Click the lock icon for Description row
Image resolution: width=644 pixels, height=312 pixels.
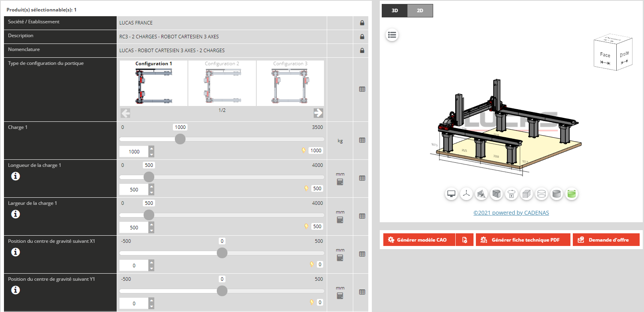coord(362,37)
